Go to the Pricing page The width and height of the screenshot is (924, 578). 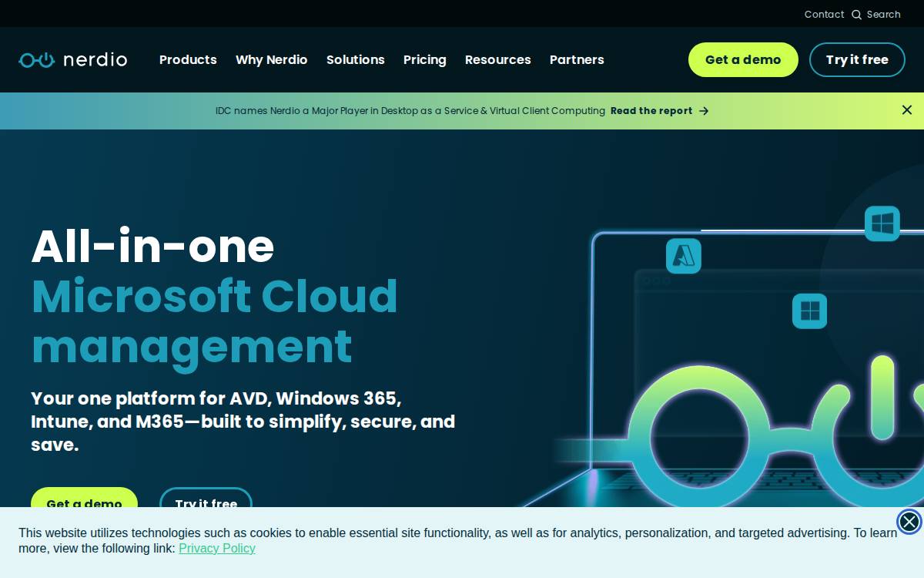coord(425,59)
